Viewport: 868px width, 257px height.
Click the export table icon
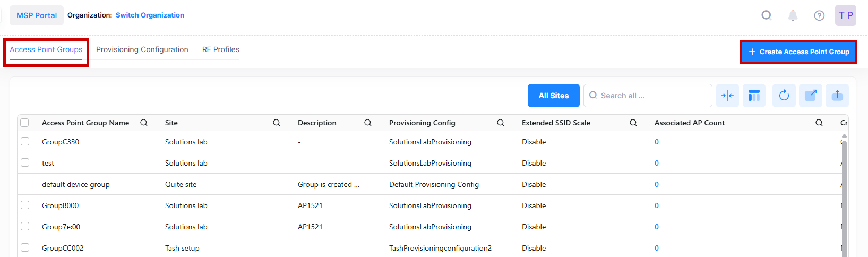[x=811, y=96]
